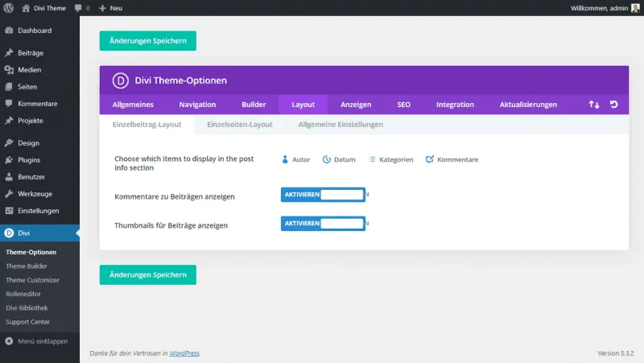Toggle the Autor post info item
The image size is (644, 363).
coord(295,159)
